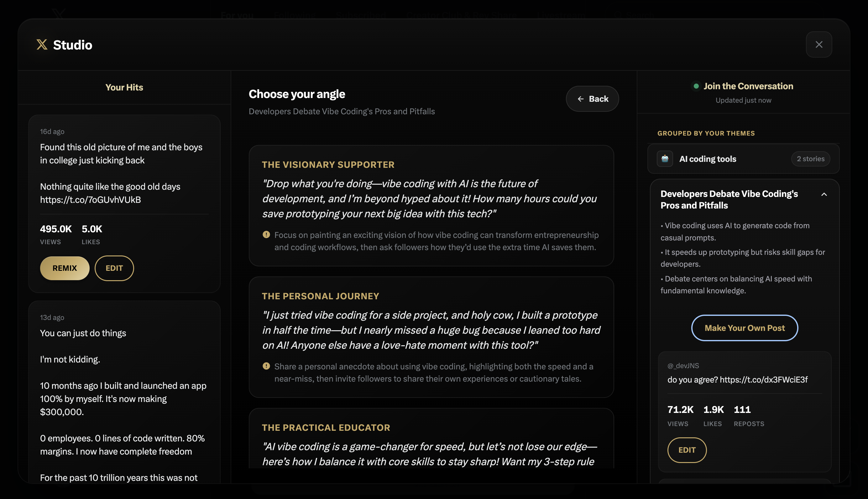This screenshot has width=868, height=499.
Task: Click Make Your Own Post button
Action: coord(744,328)
